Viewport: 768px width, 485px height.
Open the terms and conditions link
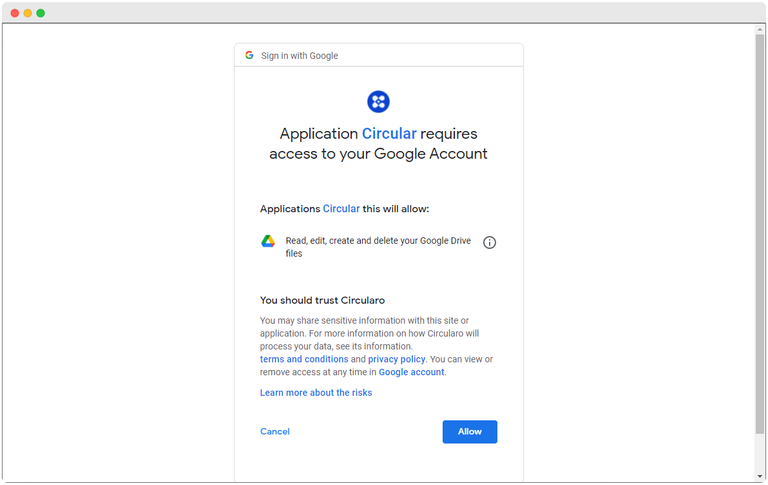tap(304, 359)
